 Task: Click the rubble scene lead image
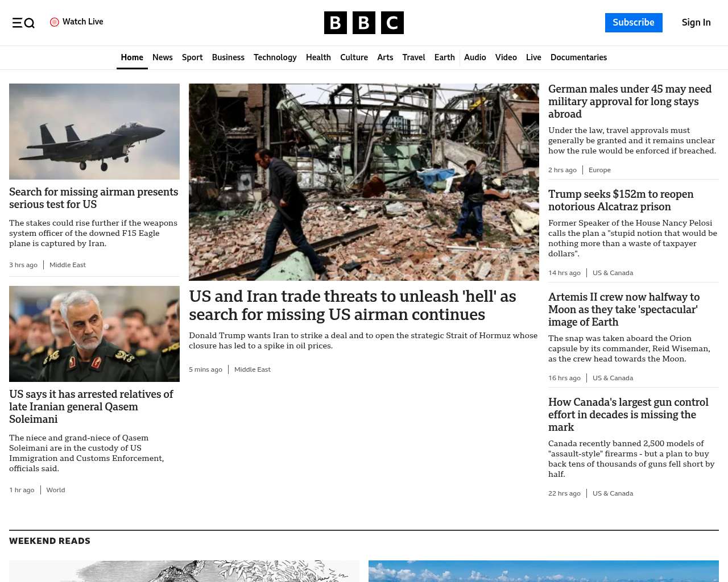point(364,182)
